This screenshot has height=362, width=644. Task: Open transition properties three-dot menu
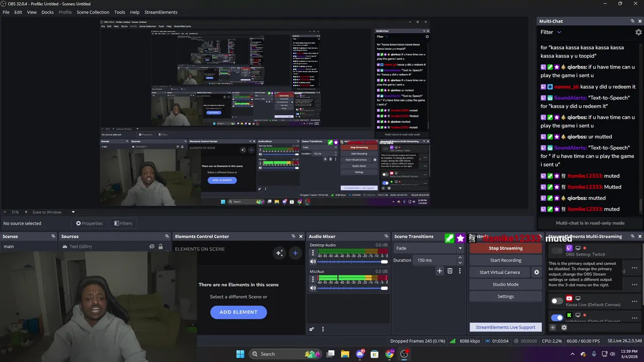point(459,271)
